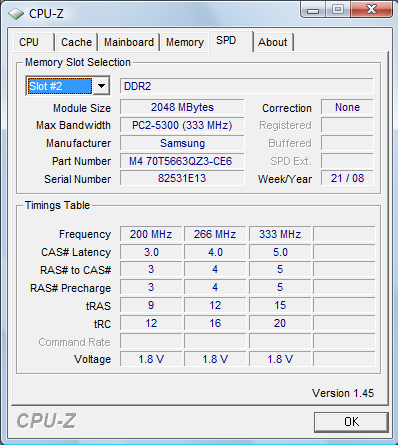Click the DDR2 memory type field
Screen dimensions: 399x445
tap(246, 86)
